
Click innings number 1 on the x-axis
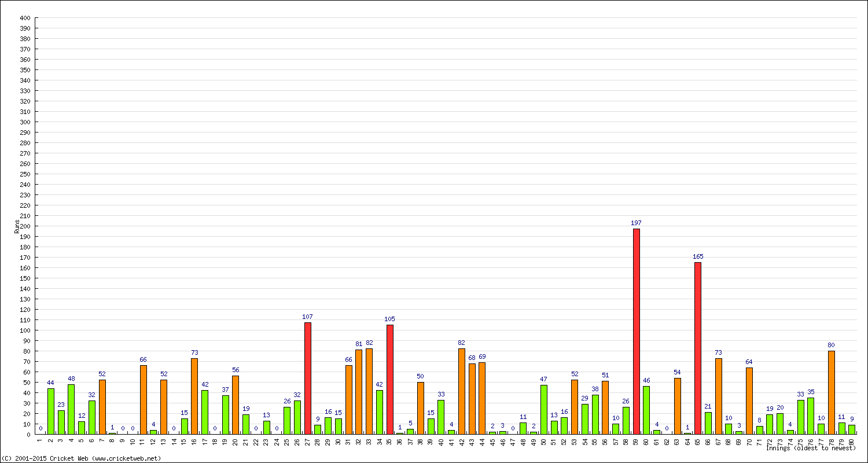(41, 440)
